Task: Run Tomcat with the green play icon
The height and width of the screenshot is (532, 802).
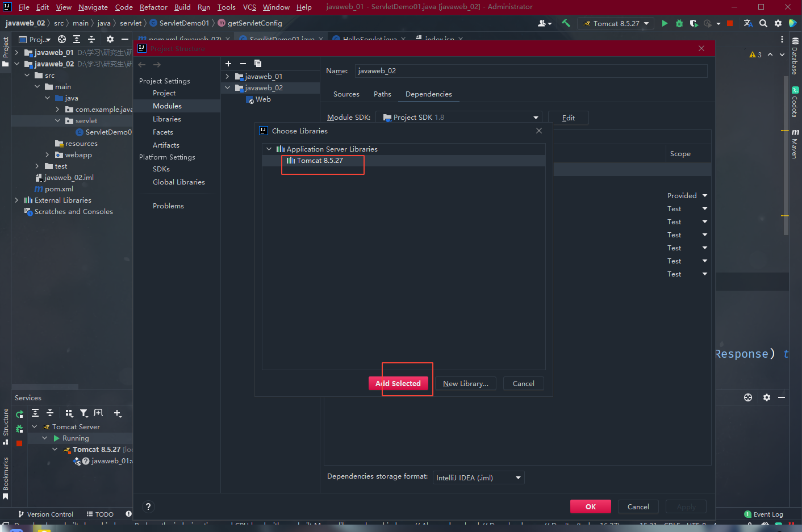Action: coord(665,23)
